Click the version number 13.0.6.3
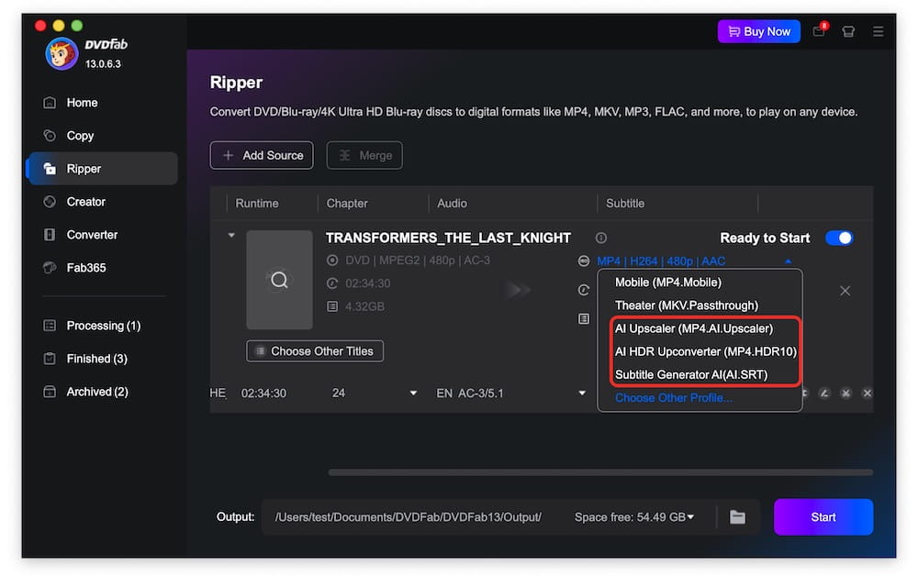Screen dimensions: 918x588 tap(103, 64)
